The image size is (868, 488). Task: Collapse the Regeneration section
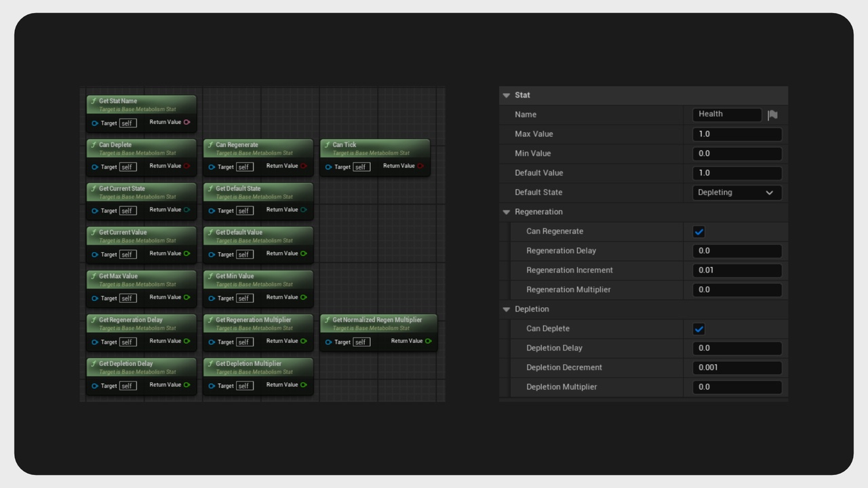(x=506, y=212)
